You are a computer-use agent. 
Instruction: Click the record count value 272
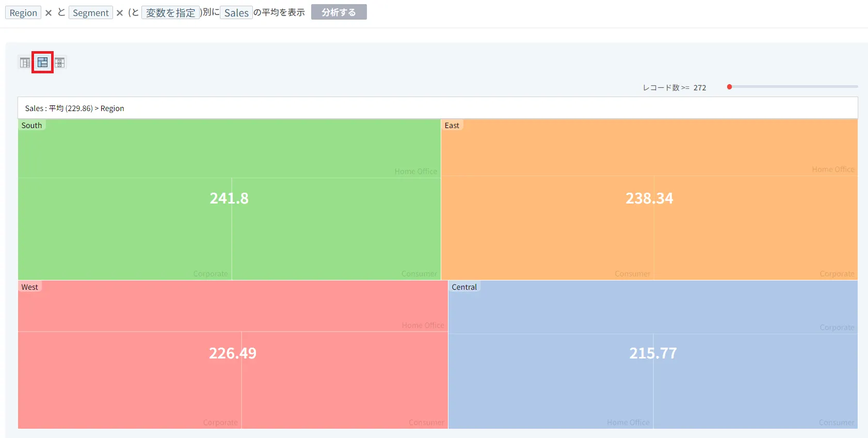coord(700,88)
